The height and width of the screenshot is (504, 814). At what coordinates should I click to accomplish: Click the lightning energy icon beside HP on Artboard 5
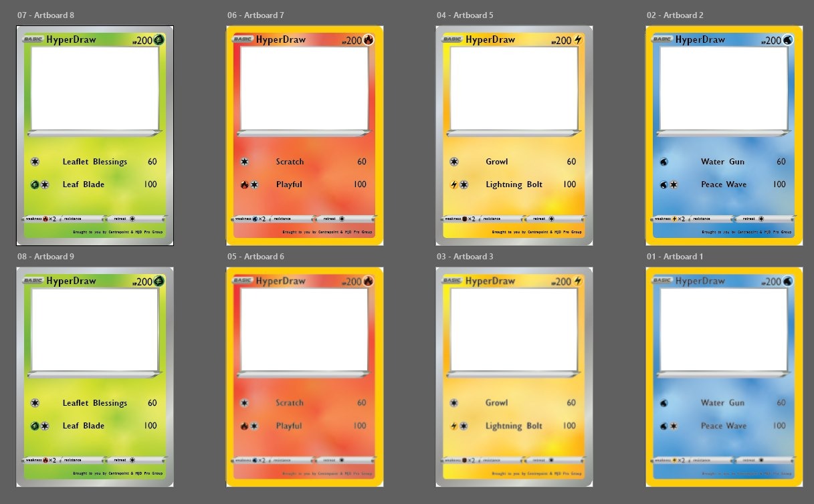(579, 40)
